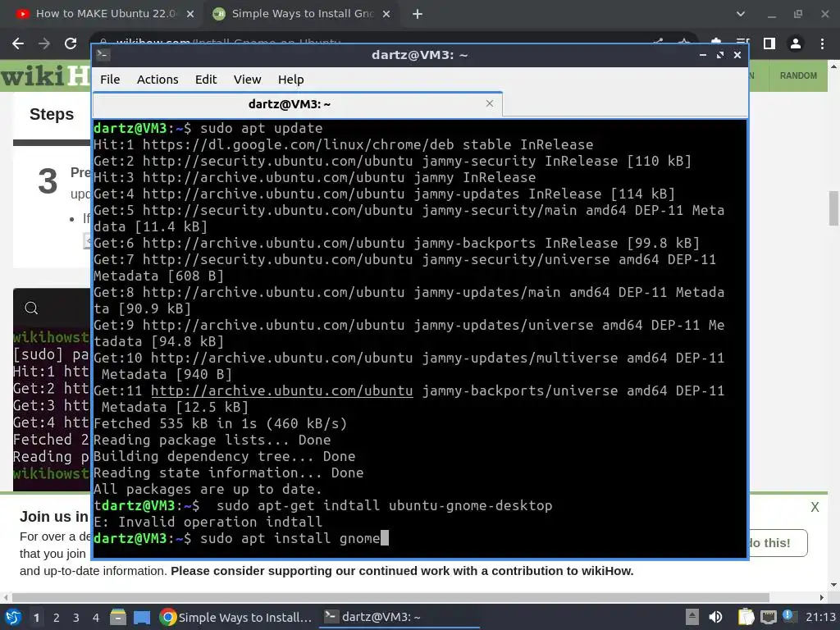The image size is (840, 630).
Task: Open the start menu on the taskbar
Action: click(x=13, y=617)
